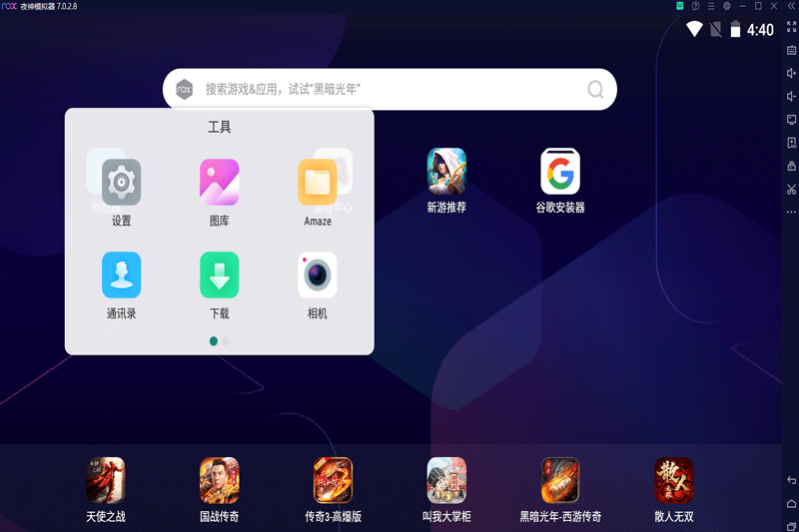Open the 谷歌安装器 Google installer
This screenshot has height=532, width=799.
coord(560,172)
